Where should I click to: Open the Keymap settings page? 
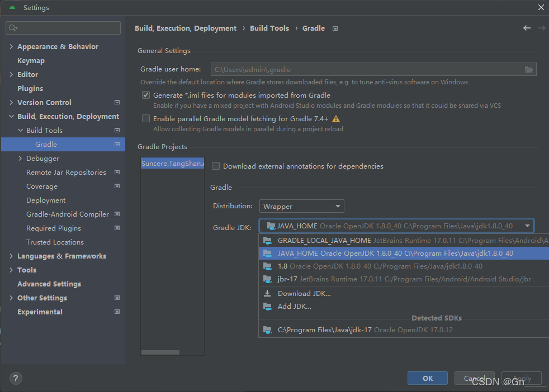click(31, 60)
